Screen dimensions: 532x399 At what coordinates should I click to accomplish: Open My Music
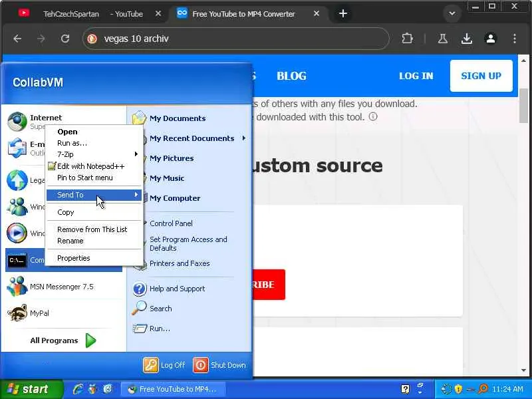pos(167,178)
